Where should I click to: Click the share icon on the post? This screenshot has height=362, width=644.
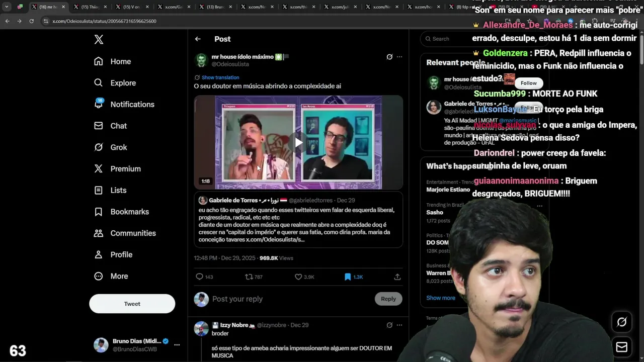(x=397, y=277)
